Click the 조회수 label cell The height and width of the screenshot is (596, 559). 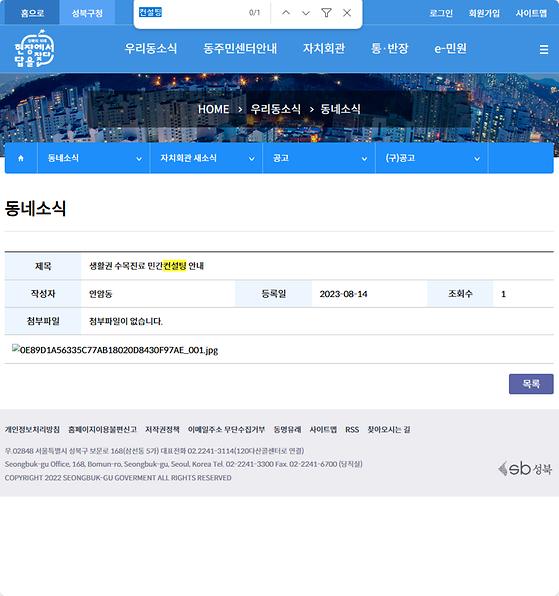point(460,294)
